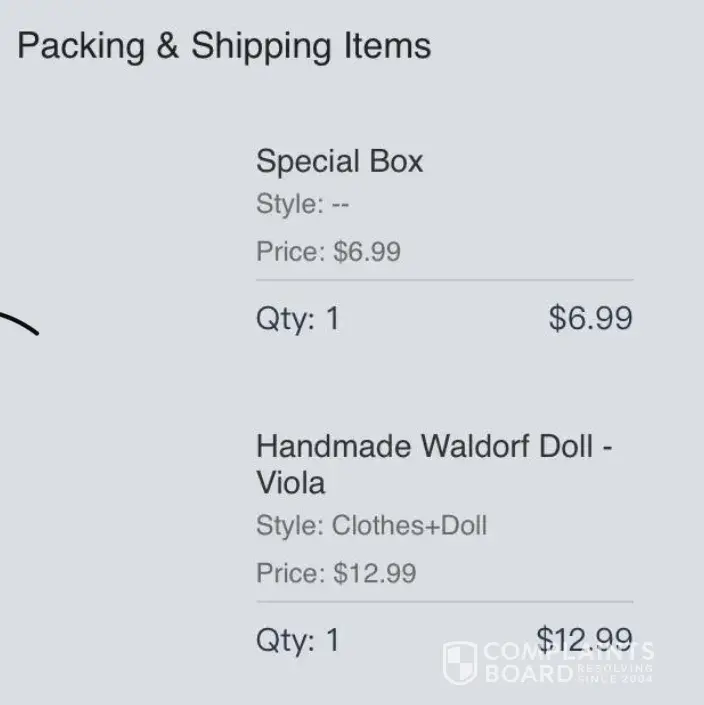Click the divider line under Special Box price
The image size is (704, 705).
pos(444,280)
